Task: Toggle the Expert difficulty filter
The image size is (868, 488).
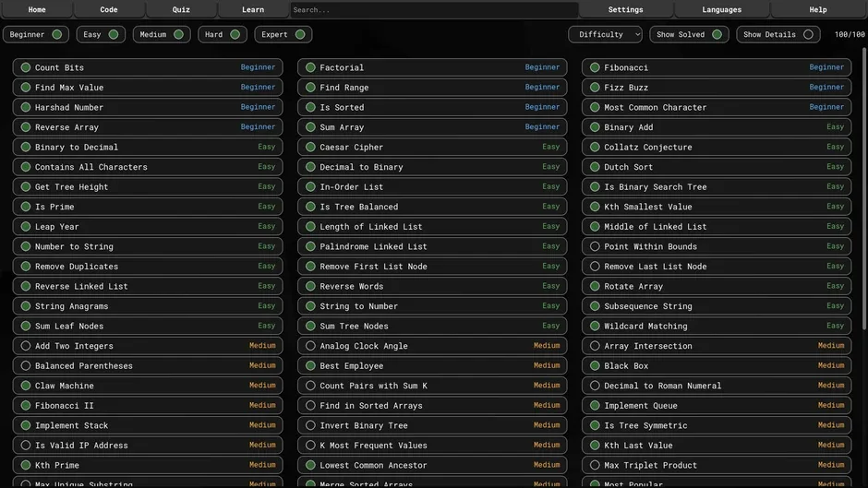Action: [283, 34]
